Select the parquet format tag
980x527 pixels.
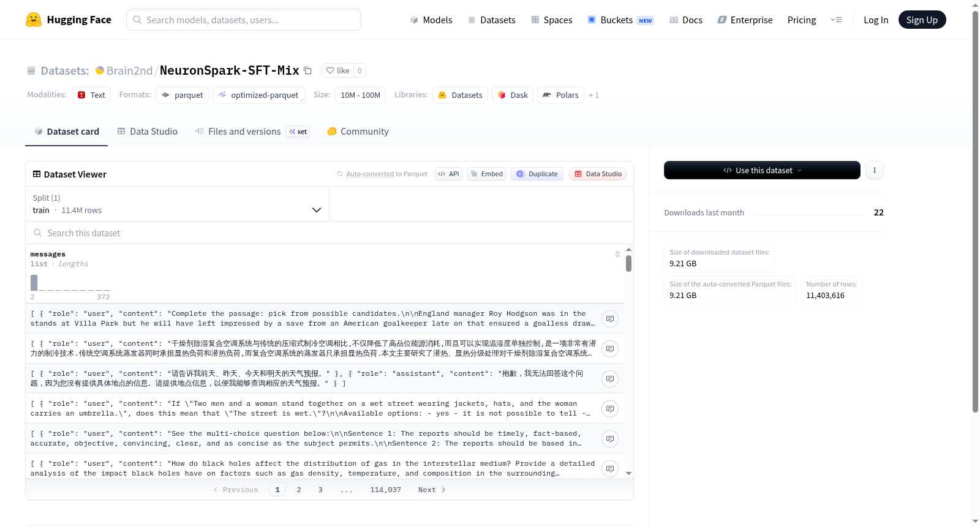click(x=183, y=95)
